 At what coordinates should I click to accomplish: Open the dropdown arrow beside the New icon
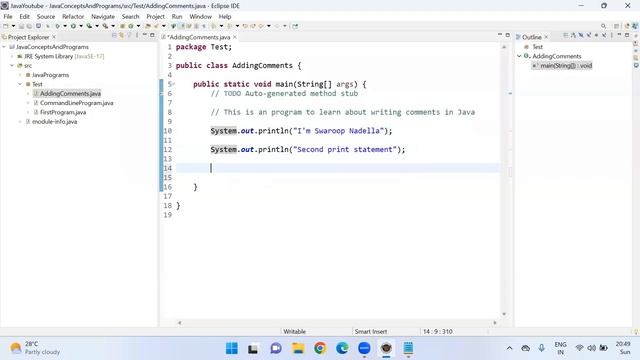(13, 26)
